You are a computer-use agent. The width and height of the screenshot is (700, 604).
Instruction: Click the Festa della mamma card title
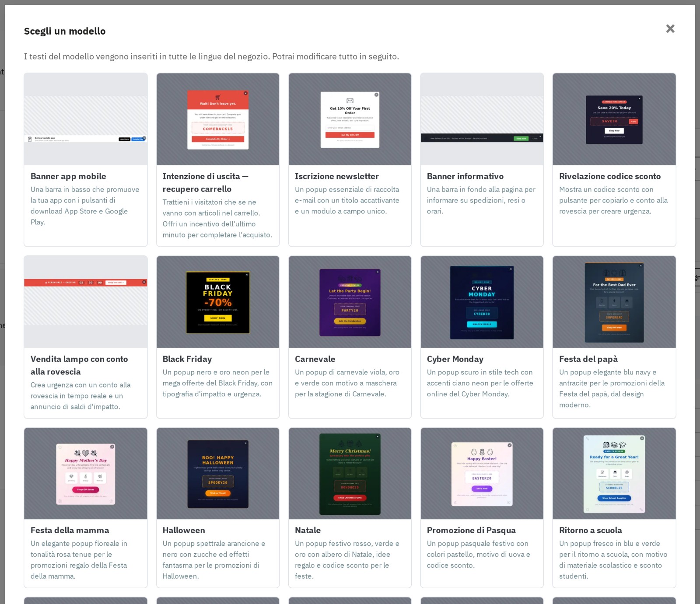coord(70,530)
